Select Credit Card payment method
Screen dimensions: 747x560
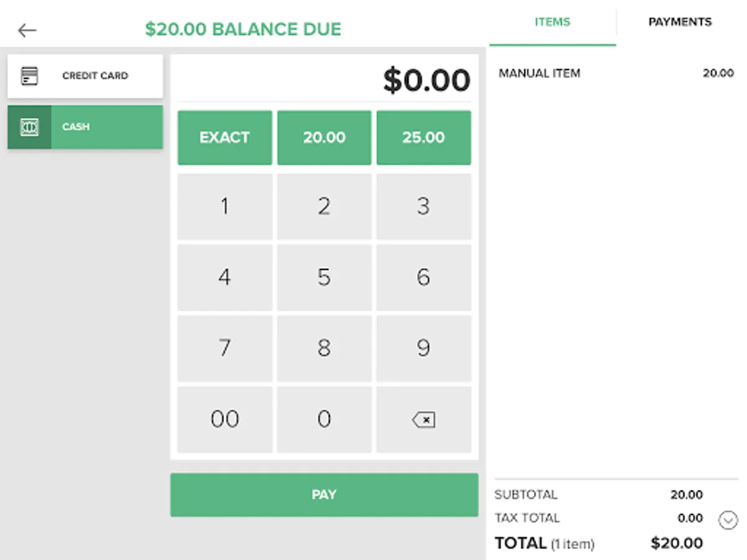(x=85, y=76)
